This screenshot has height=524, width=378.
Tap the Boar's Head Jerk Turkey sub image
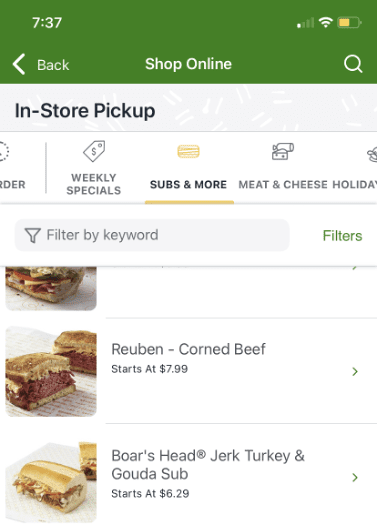coord(51,481)
